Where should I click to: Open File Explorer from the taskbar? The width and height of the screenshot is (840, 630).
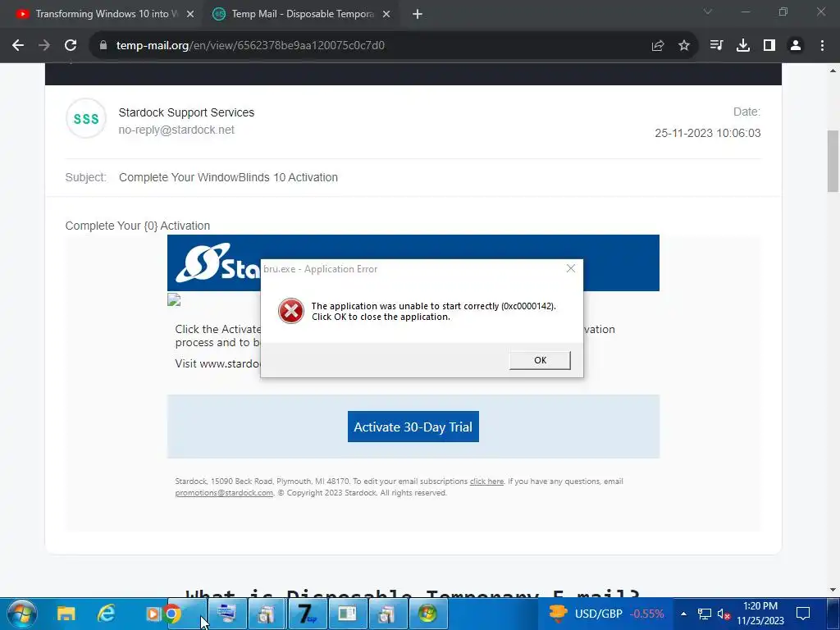coord(66,614)
